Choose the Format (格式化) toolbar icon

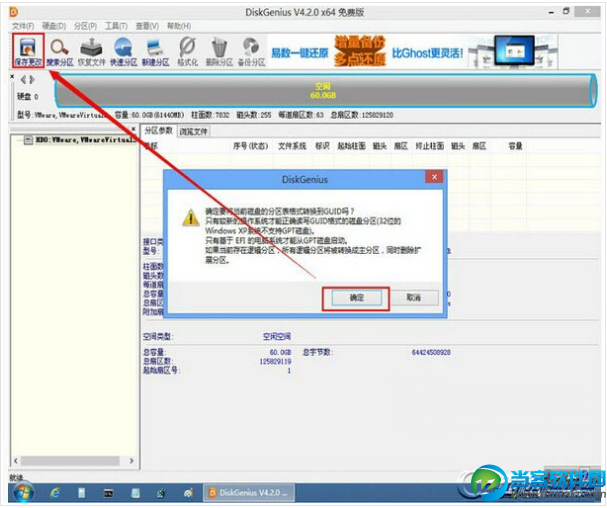(187, 52)
